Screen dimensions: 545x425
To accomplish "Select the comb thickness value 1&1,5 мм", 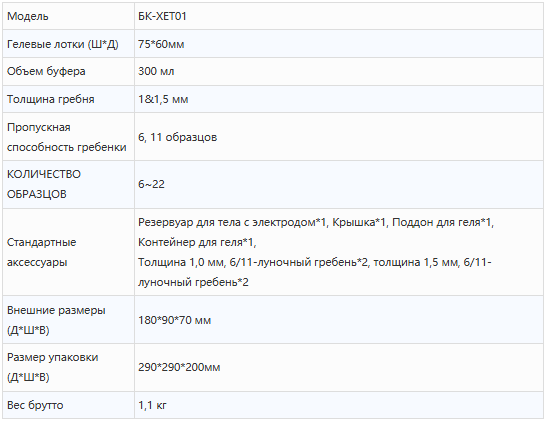I will 163,99.
